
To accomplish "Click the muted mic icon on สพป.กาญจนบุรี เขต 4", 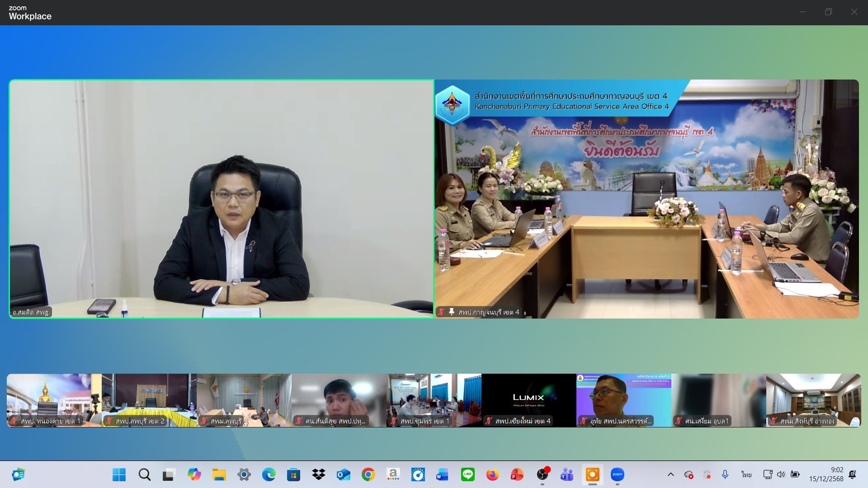I will pos(441,312).
